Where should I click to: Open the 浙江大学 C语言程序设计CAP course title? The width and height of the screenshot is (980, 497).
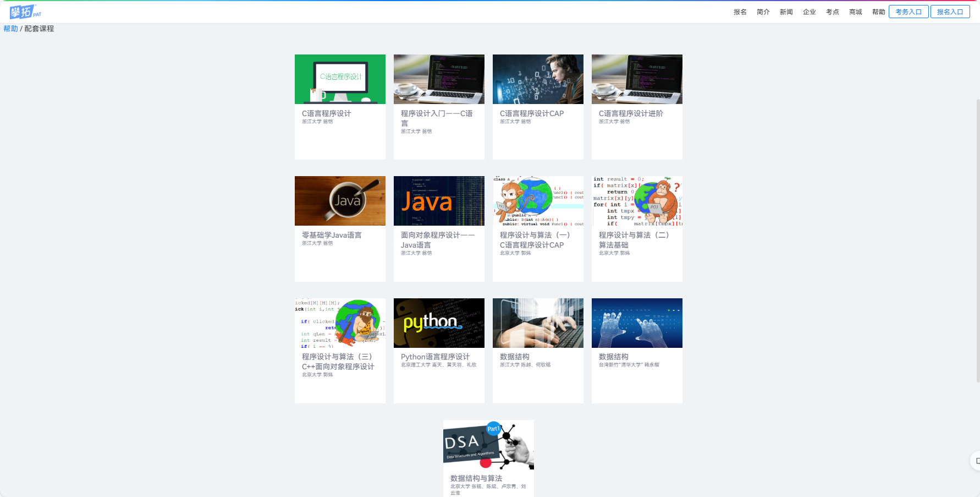coord(532,113)
